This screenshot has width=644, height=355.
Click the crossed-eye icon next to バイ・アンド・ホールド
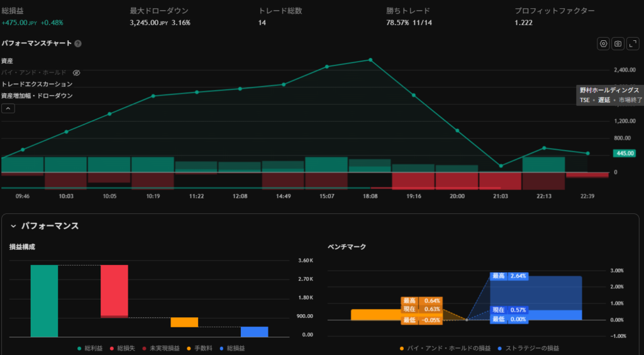[x=77, y=73]
